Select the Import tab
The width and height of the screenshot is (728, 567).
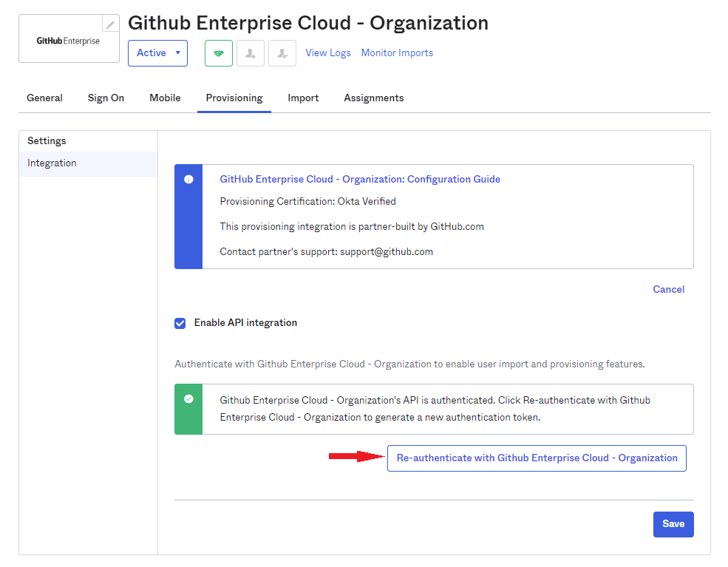click(x=303, y=98)
